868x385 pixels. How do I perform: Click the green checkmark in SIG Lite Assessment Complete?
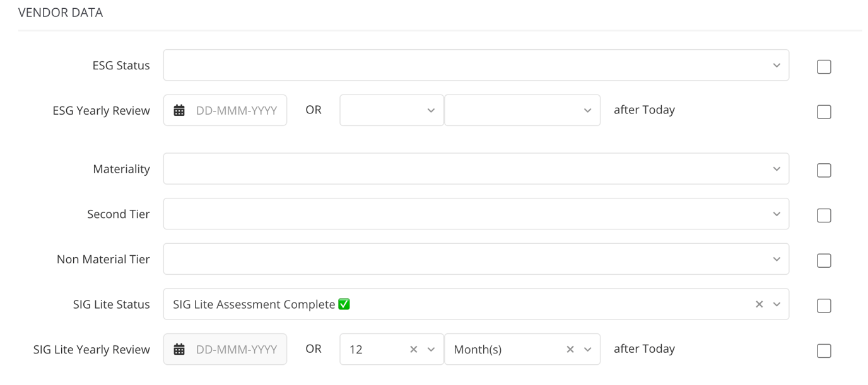click(x=343, y=304)
